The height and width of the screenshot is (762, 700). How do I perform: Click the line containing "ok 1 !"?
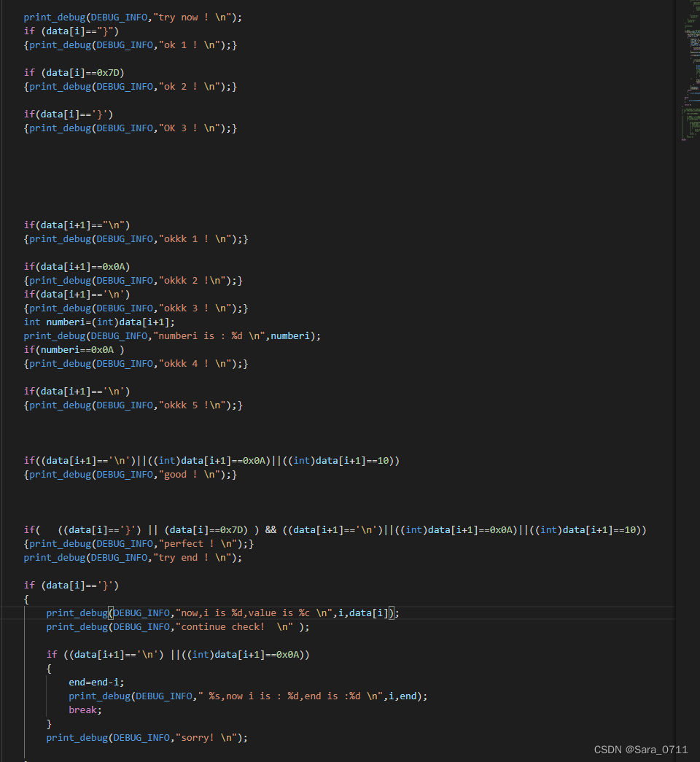131,45
